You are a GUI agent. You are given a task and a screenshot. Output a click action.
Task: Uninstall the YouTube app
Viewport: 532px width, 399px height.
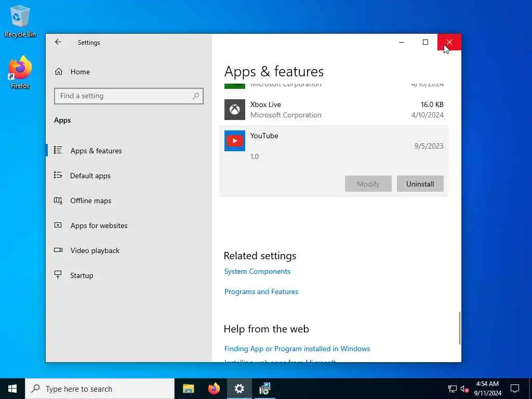click(420, 184)
